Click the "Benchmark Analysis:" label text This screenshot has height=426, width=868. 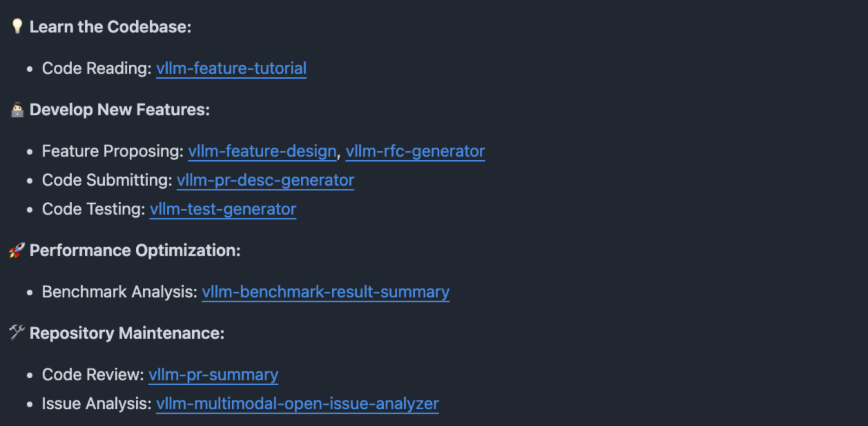point(120,292)
